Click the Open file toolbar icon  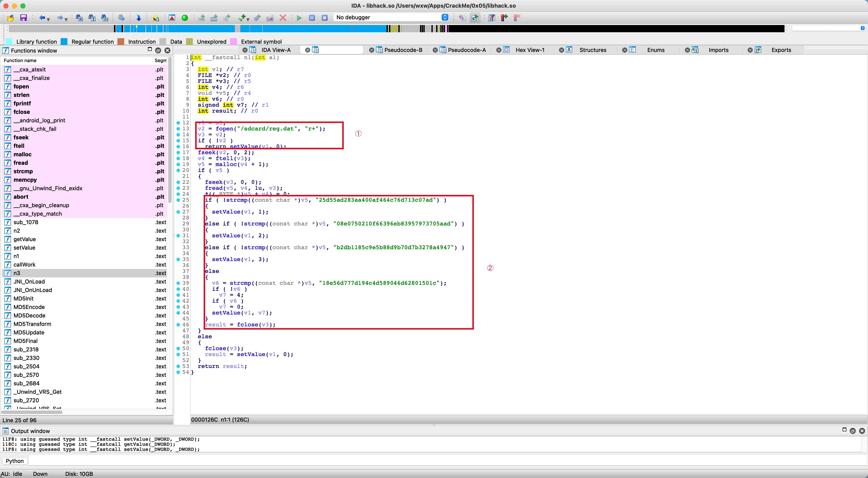[x=10, y=18]
